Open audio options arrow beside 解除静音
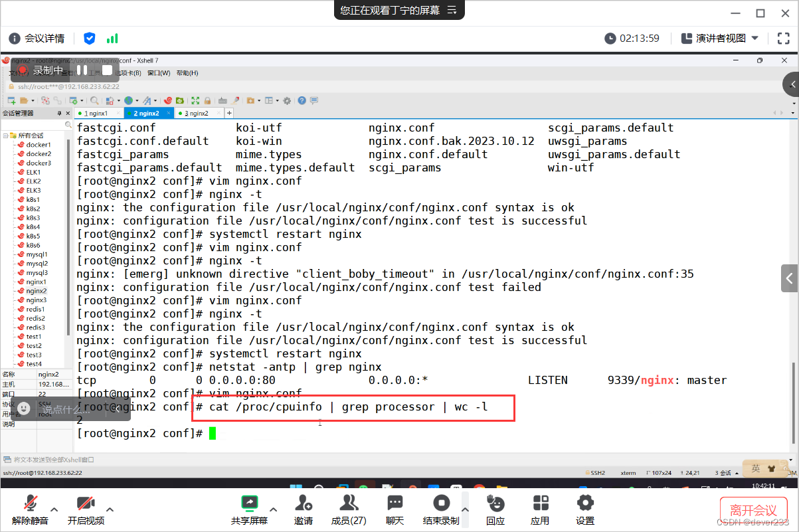 [54, 509]
